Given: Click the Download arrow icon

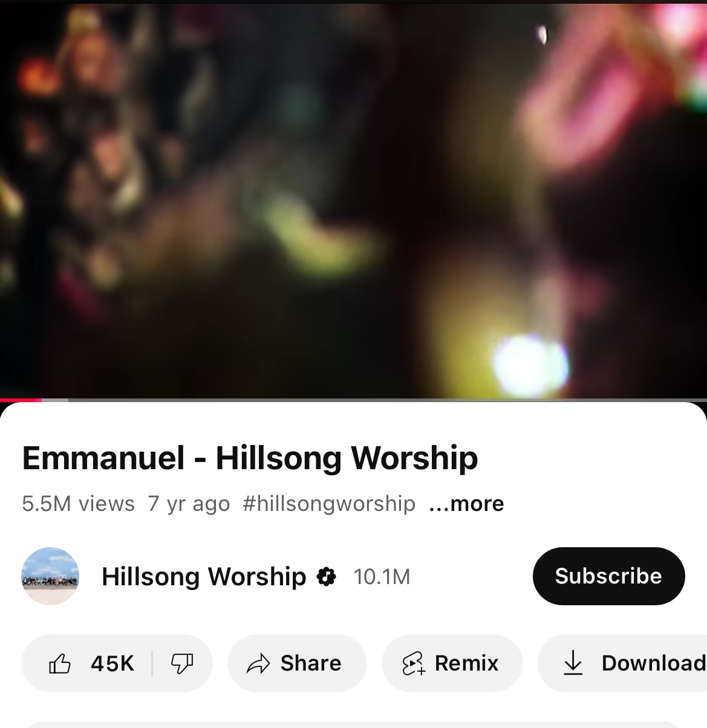Looking at the screenshot, I should [x=572, y=663].
